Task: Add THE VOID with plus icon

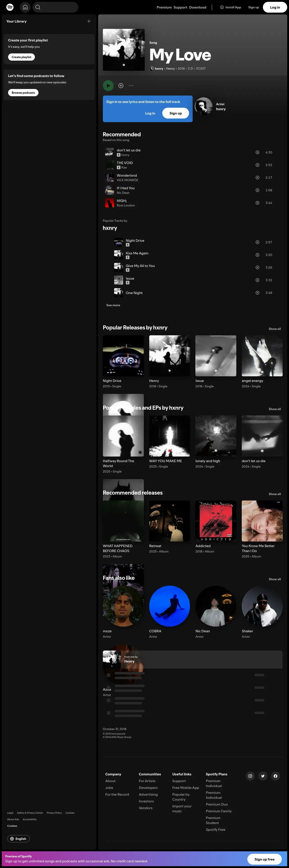Action: [257, 165]
